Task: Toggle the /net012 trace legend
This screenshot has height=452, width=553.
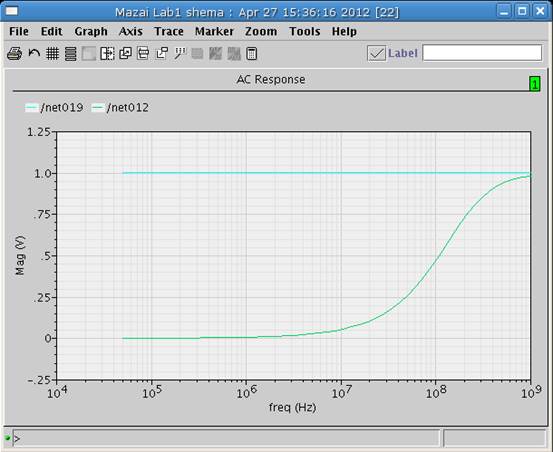Action: coord(120,108)
